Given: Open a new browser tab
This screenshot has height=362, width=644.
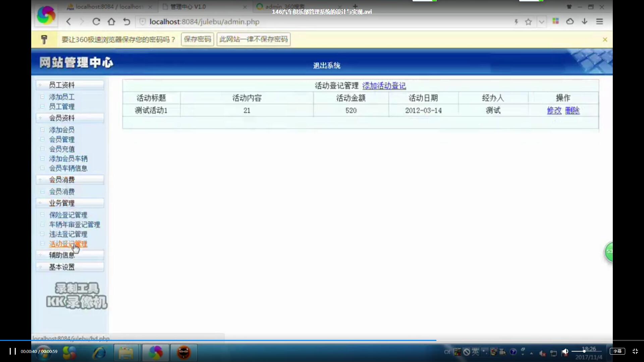Looking at the screenshot, I should coord(355,6).
